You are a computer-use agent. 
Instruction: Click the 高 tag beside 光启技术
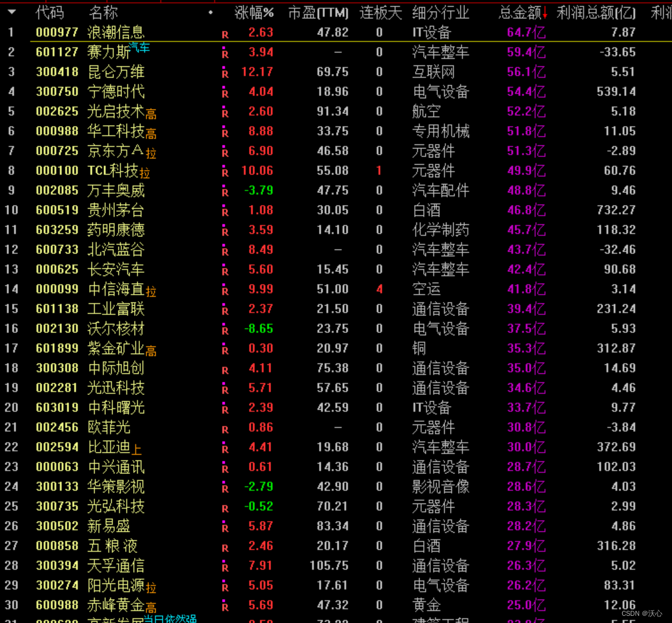[x=151, y=114]
